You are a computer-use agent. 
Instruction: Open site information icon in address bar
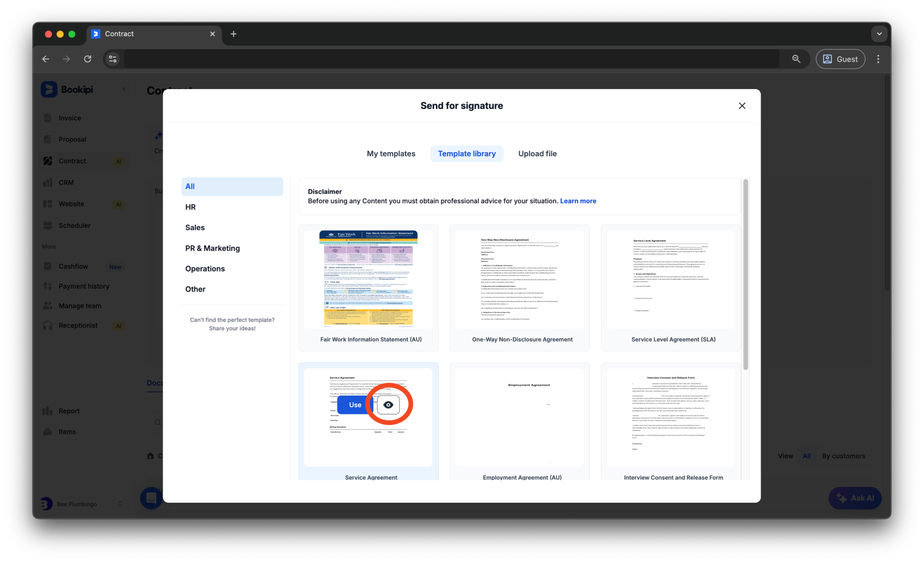pos(113,59)
